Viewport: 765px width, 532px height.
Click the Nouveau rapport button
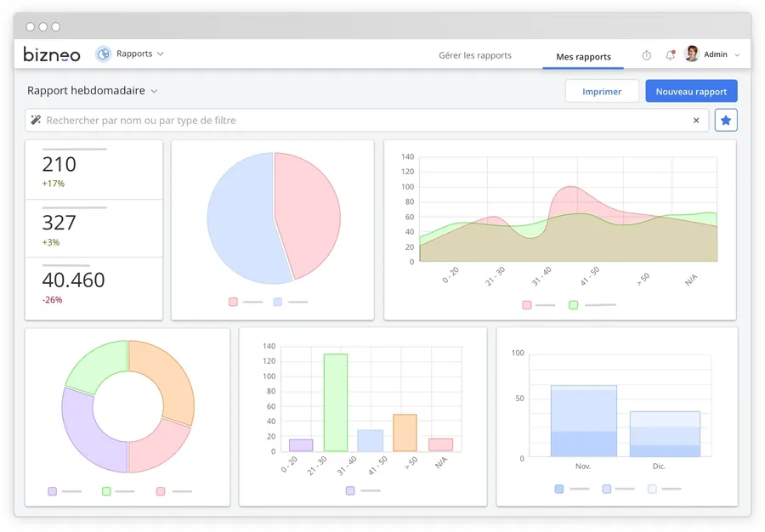(x=691, y=92)
